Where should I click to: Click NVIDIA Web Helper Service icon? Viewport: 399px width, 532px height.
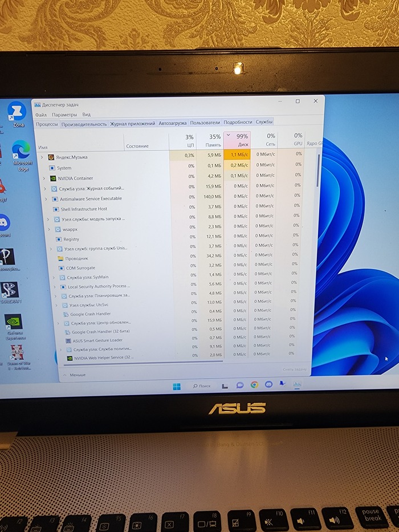tap(70, 358)
